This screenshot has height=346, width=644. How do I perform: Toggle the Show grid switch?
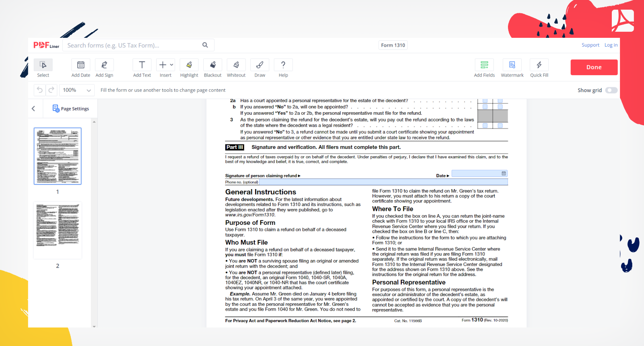click(611, 90)
